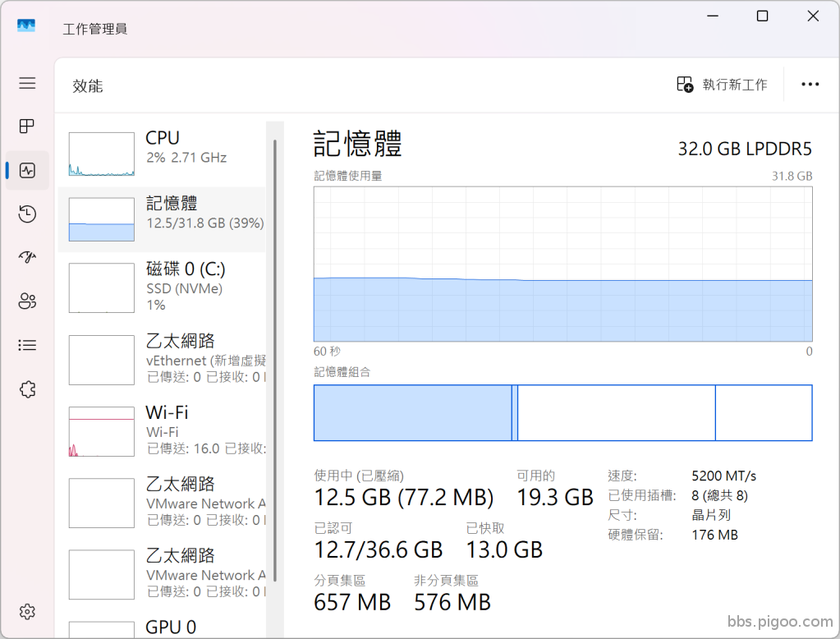Click the 8 (總共 8) slots value
840x639 pixels.
point(719,495)
